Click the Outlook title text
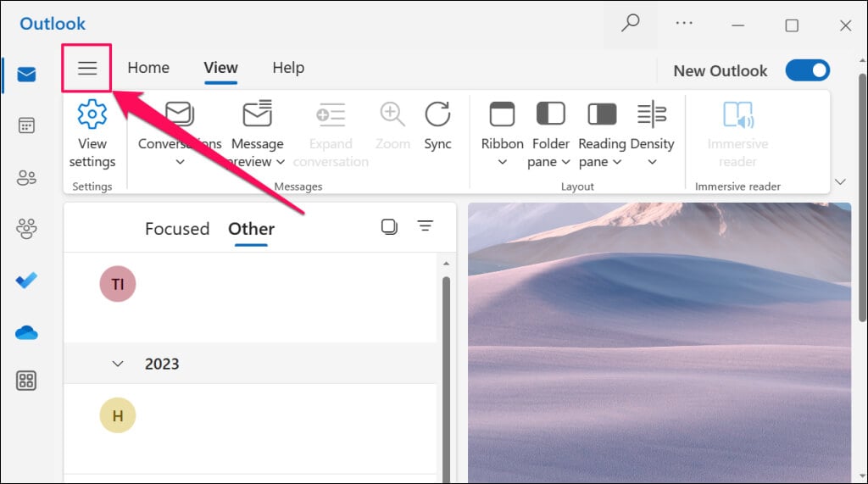868x484 pixels. [x=53, y=24]
